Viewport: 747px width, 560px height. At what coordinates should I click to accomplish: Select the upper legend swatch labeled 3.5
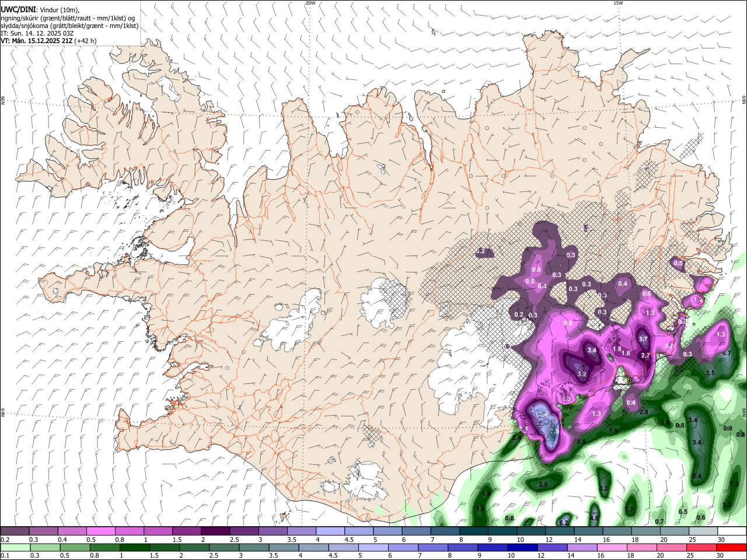click(x=302, y=531)
